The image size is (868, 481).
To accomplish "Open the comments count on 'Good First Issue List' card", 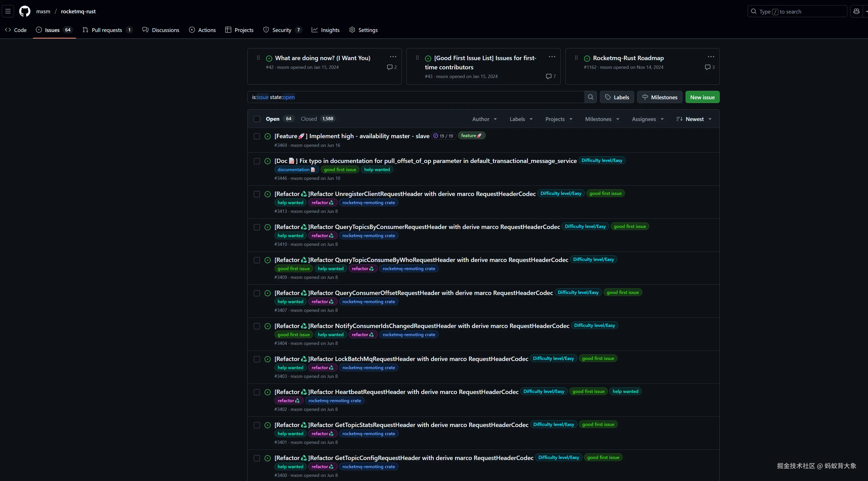I will click(551, 76).
